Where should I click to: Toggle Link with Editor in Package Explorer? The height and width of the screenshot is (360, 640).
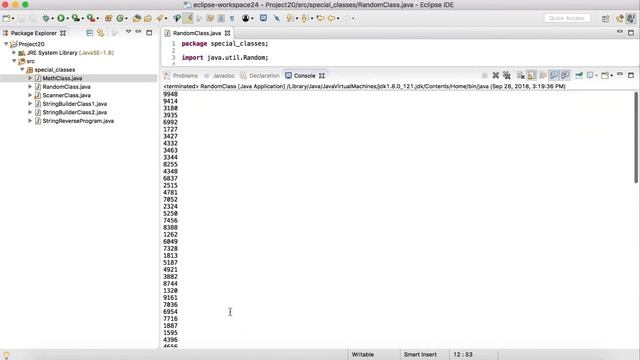point(100,33)
